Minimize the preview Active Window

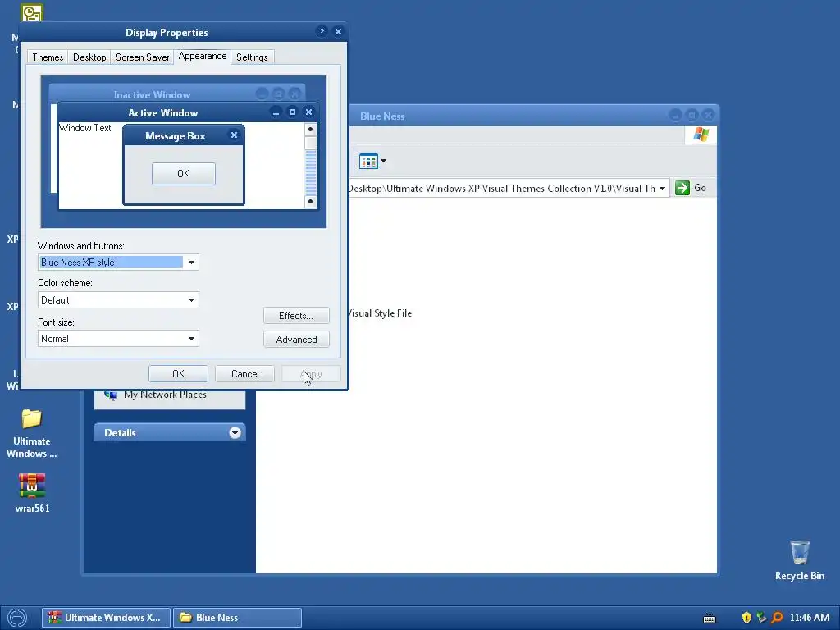pyautogui.click(x=276, y=112)
